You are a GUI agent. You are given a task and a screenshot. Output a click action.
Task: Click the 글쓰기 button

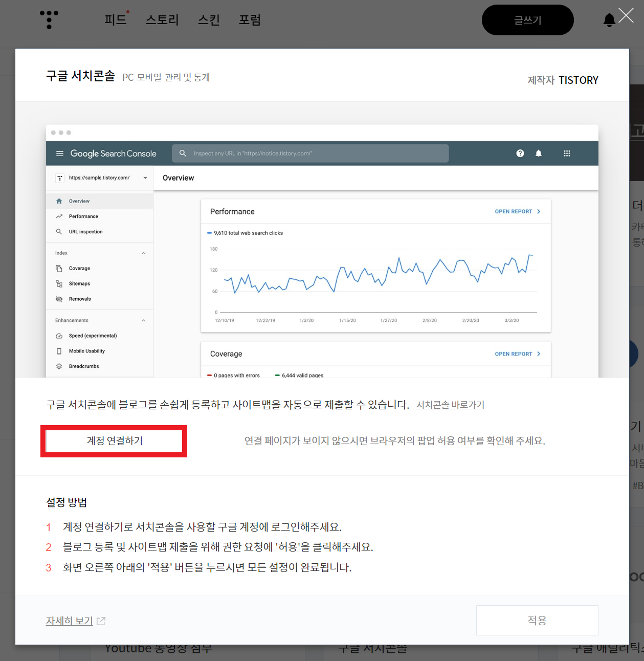point(527,20)
